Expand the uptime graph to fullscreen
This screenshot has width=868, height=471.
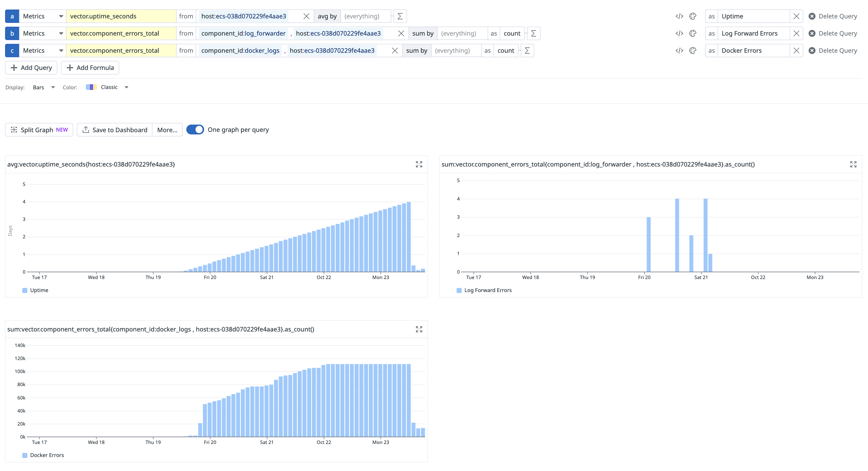point(419,164)
